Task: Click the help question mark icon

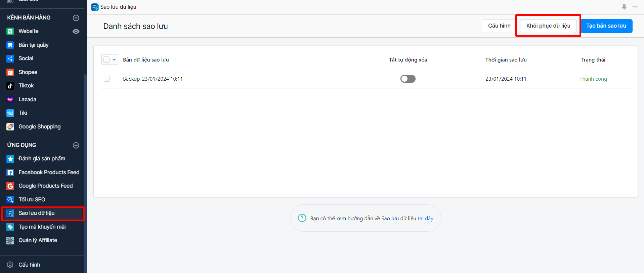Action: [302, 218]
